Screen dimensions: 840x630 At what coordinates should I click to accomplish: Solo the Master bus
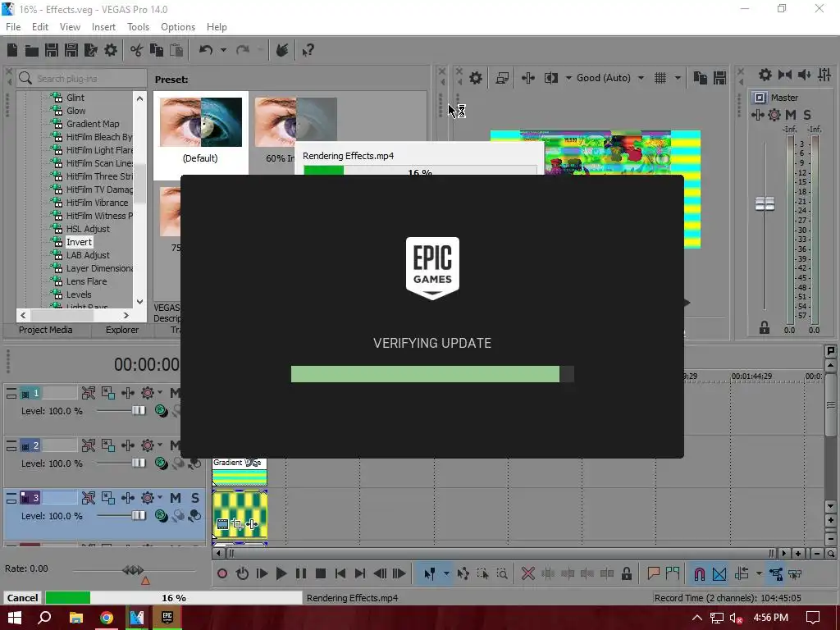807,115
